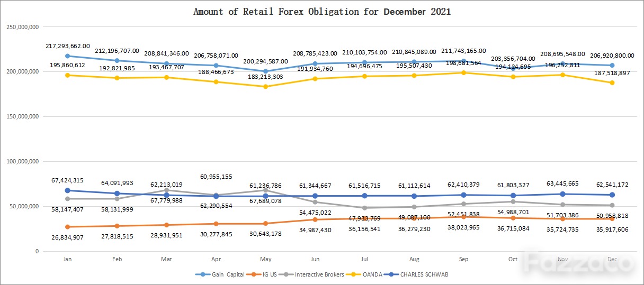The image size is (644, 285).
Task: Select the Interactive Brokers legend entry
Action: pyautogui.click(x=311, y=274)
